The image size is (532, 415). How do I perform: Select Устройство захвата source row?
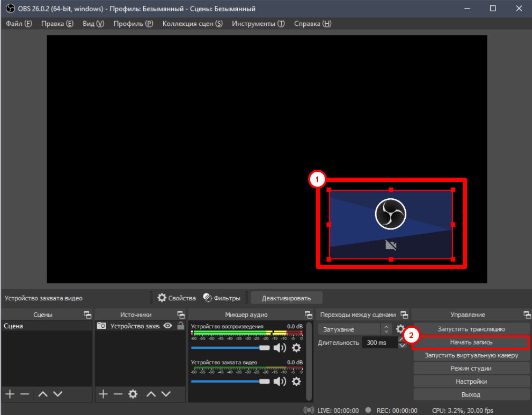point(140,326)
